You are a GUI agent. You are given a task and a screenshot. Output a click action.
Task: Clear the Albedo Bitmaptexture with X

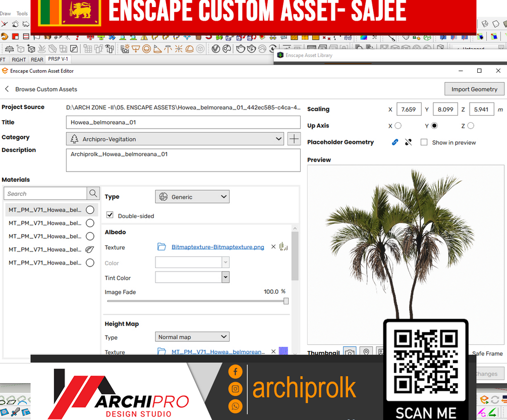[273, 247]
